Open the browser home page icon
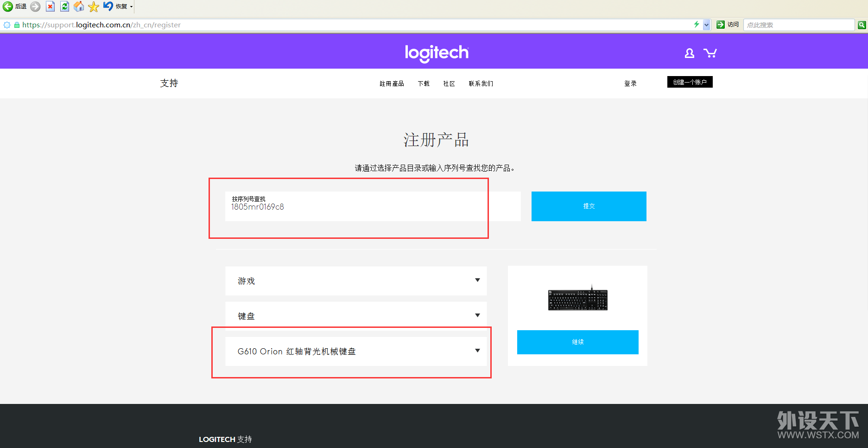 click(79, 6)
